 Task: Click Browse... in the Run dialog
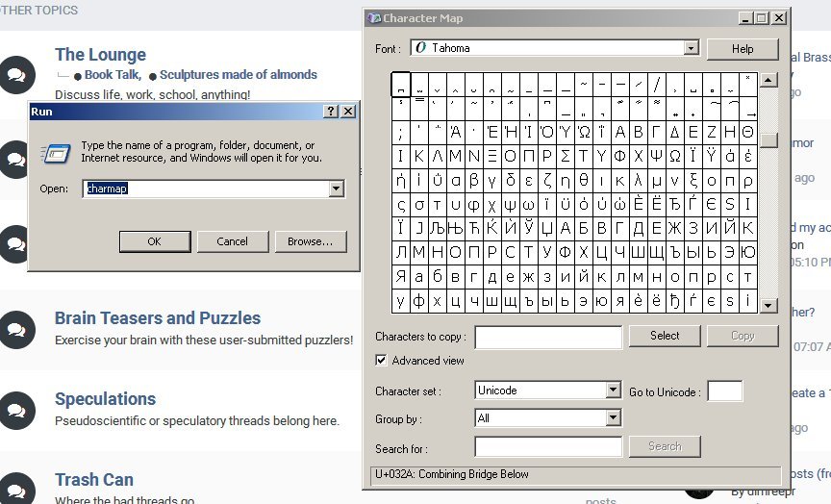click(x=311, y=241)
